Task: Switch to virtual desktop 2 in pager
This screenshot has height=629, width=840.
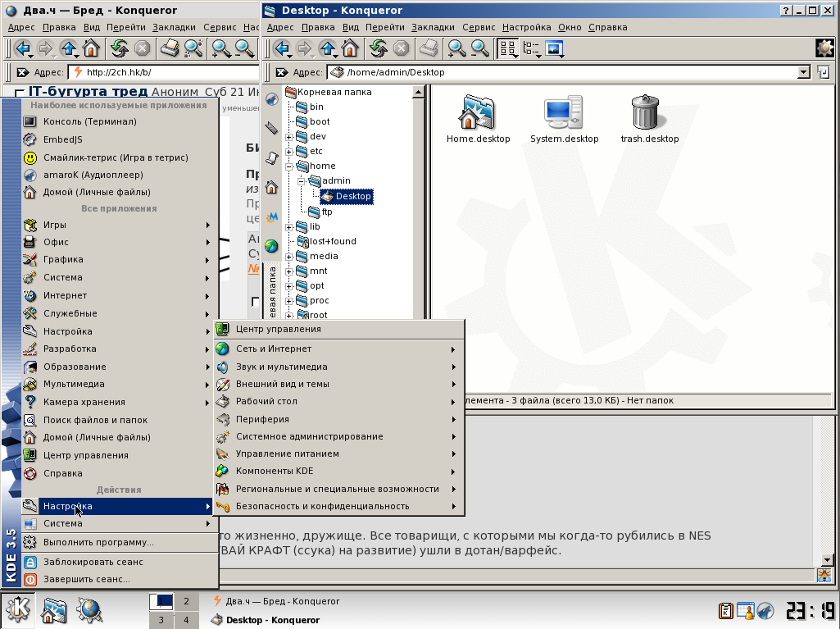Action: [186, 602]
